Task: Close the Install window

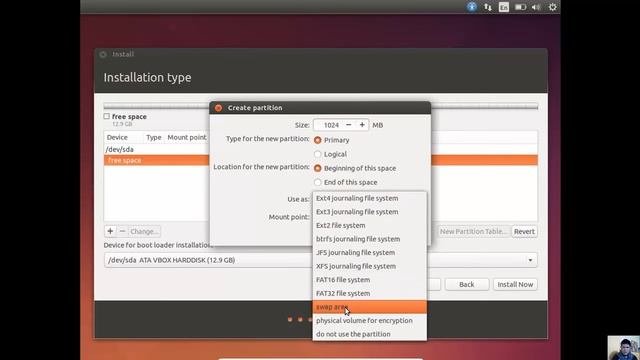Action: click(103, 54)
